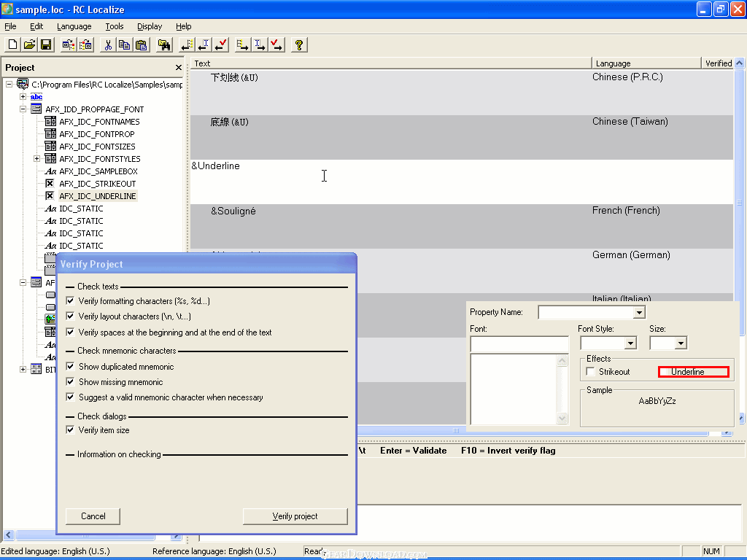Click the project root computer icon in tree
This screenshot has width=747, height=560.
point(23,85)
